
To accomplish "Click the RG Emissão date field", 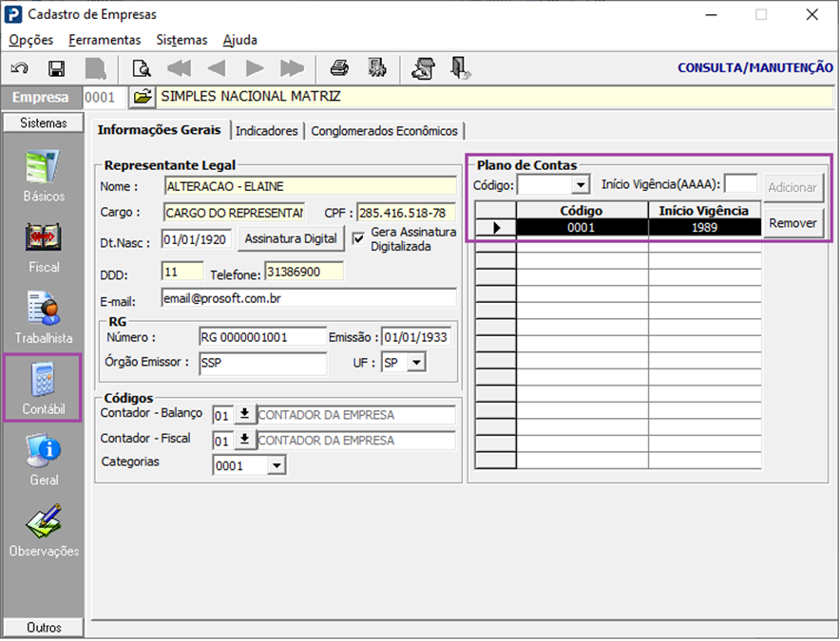I will 416,337.
